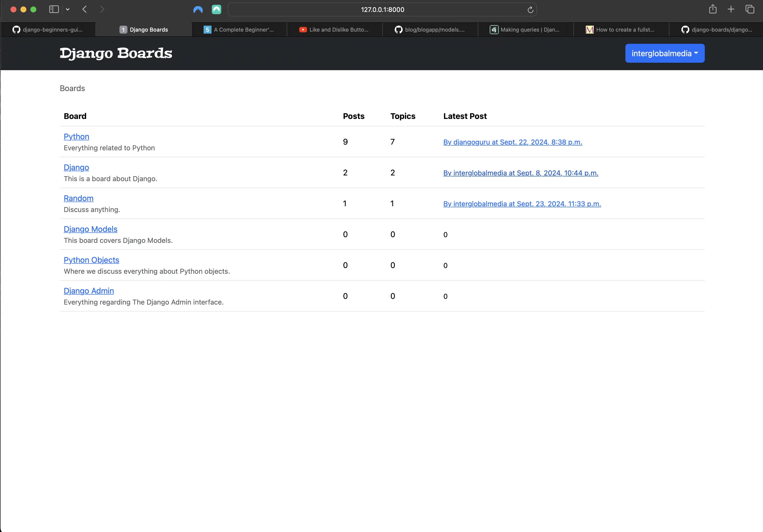Image resolution: width=763 pixels, height=532 pixels.
Task: Click the green extension icon beside address bar
Action: coord(216,9)
